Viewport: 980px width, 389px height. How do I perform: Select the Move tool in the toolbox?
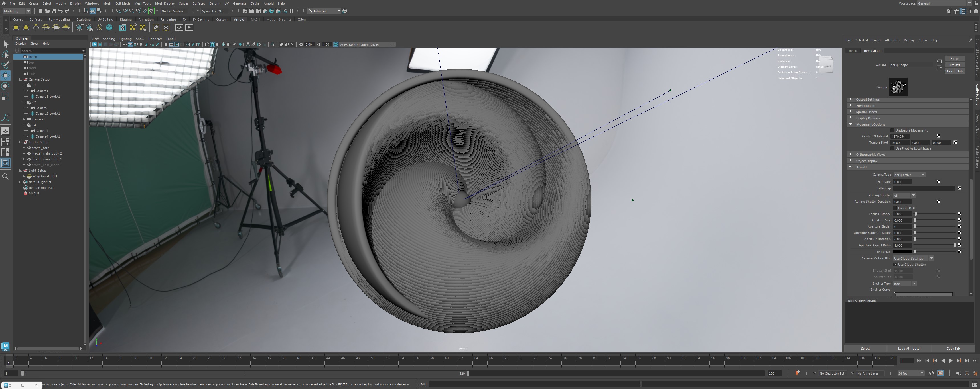point(5,75)
